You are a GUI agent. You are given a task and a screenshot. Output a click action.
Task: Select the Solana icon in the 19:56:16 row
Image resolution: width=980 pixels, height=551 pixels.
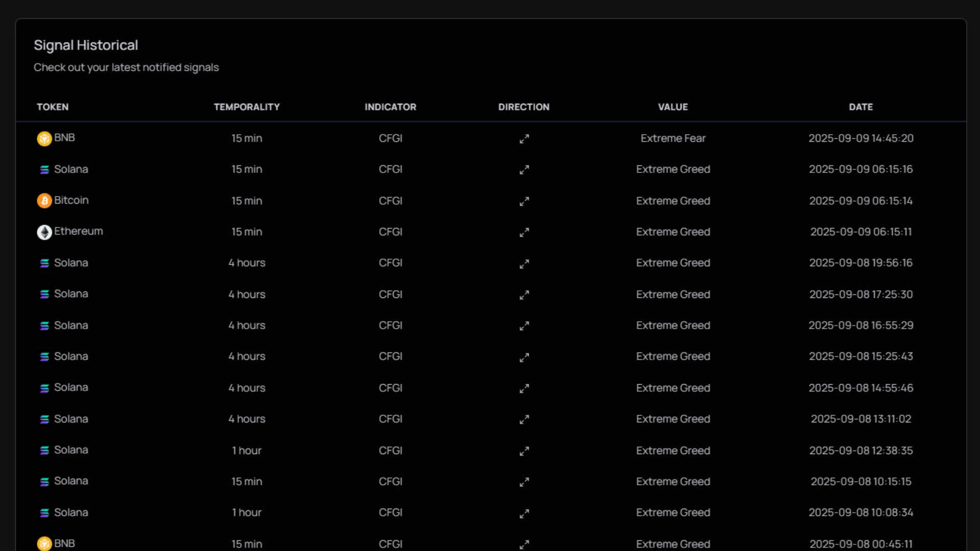click(x=44, y=263)
